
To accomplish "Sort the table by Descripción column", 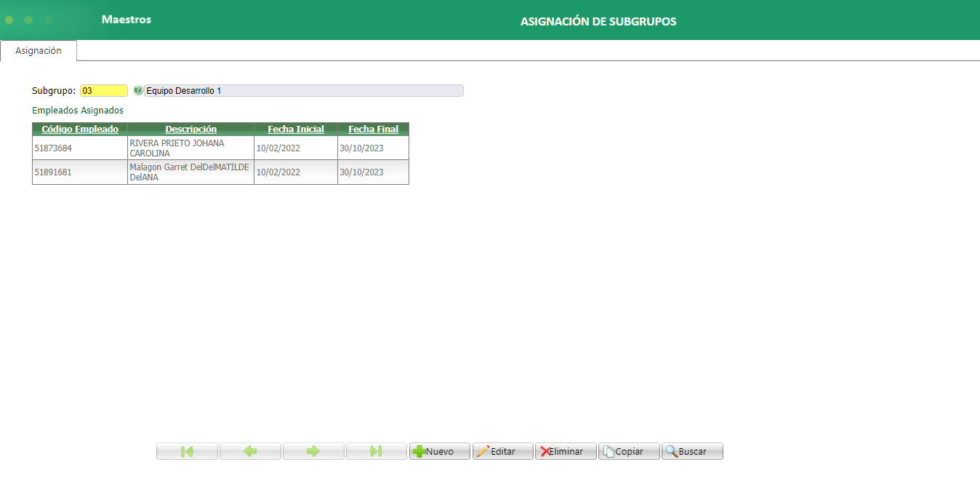I will tap(190, 129).
